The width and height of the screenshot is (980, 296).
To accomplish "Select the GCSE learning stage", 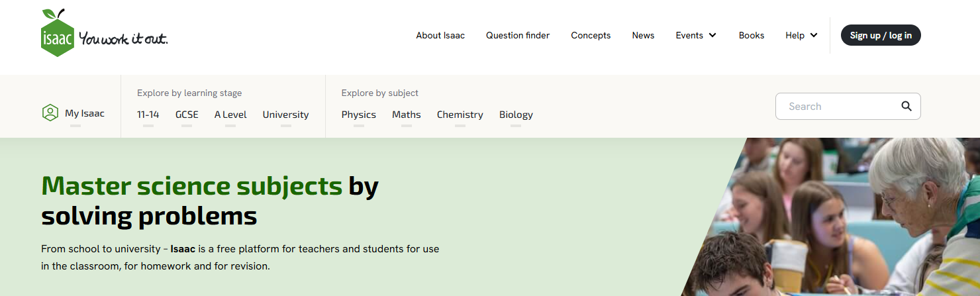I will pyautogui.click(x=187, y=115).
